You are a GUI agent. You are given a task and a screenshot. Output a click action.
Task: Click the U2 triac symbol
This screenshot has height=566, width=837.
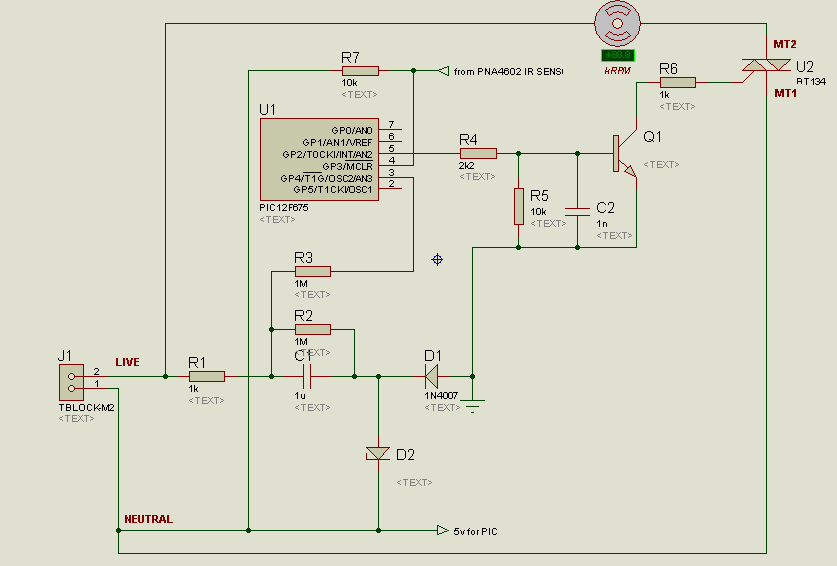767,65
